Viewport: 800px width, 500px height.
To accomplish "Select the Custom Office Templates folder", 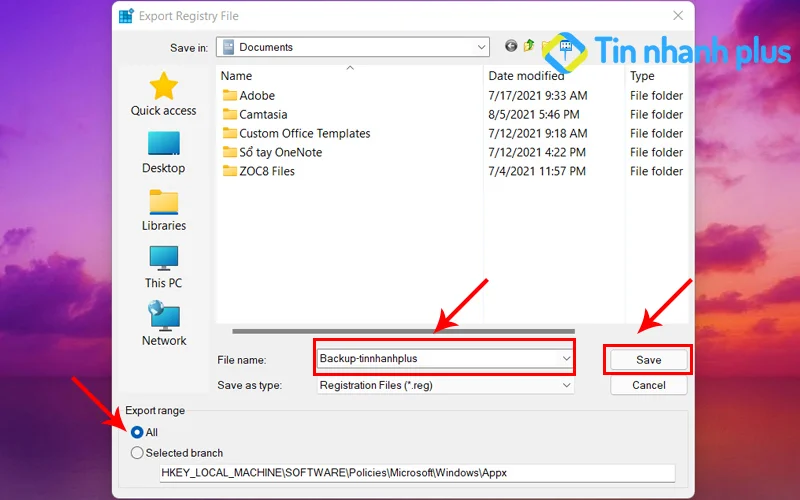I will point(296,133).
